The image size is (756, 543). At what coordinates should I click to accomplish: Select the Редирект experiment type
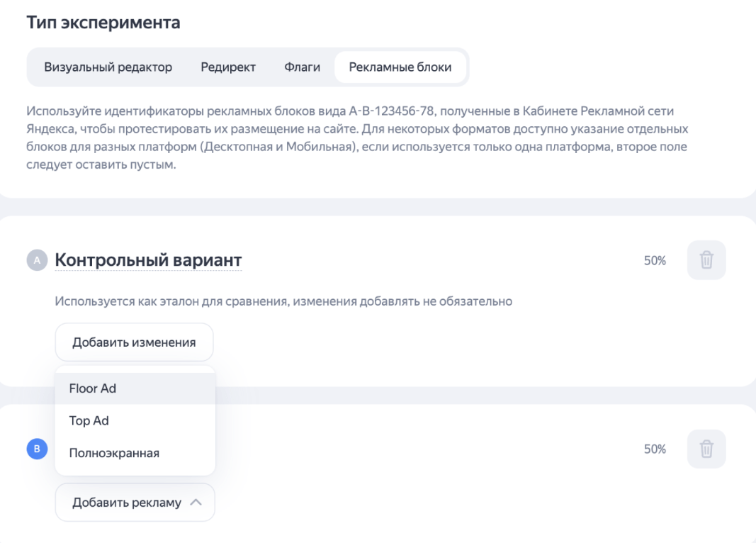(x=228, y=67)
